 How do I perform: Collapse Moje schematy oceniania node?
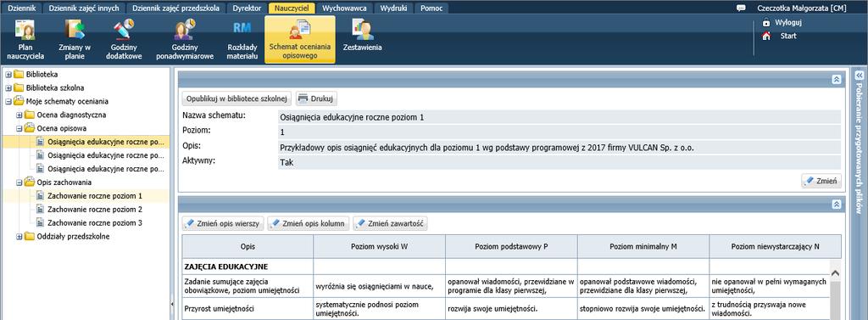8,102
